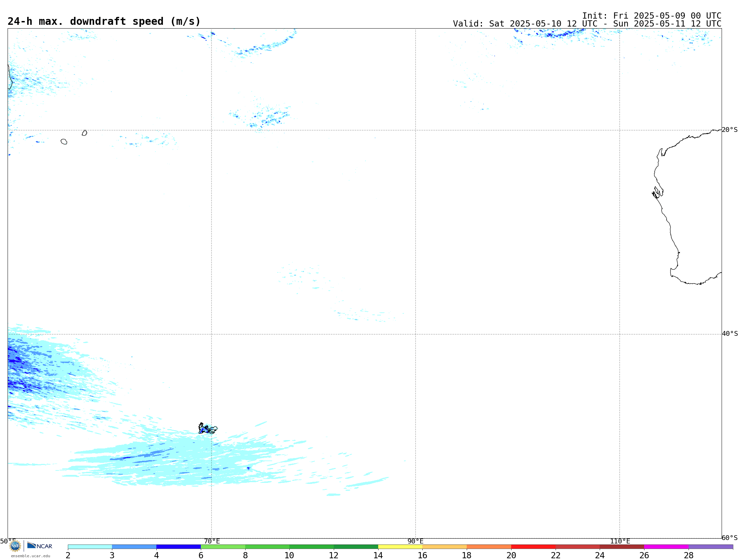Click the Shark Bay inlet on Australia's coast
This screenshot has width=744, height=560.
point(658,193)
